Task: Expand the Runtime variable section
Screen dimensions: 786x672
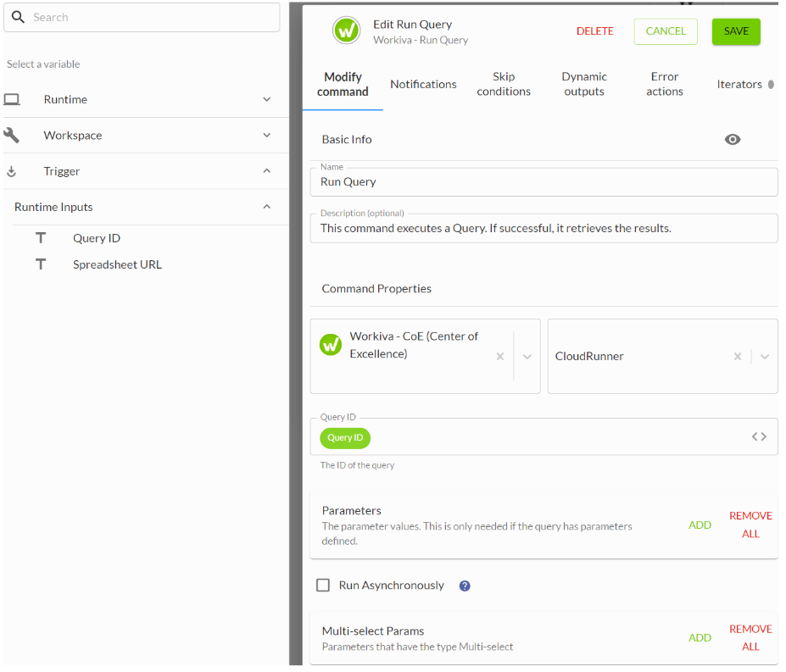Action: click(266, 100)
